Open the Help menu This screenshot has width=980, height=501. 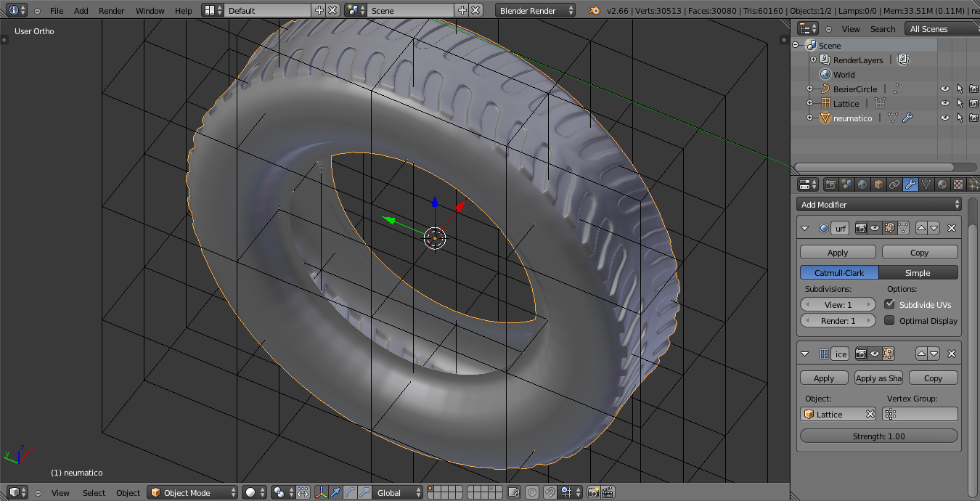point(184,11)
